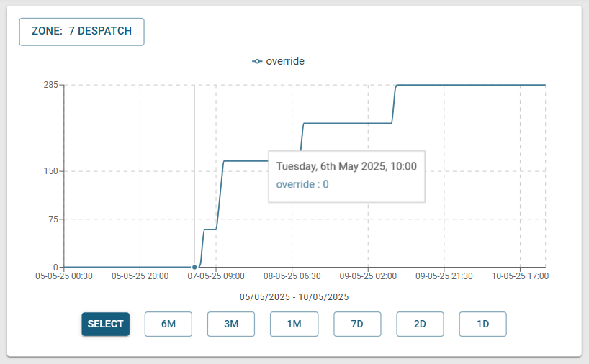Click the 10-05-25 17:00 x-axis label

click(521, 276)
